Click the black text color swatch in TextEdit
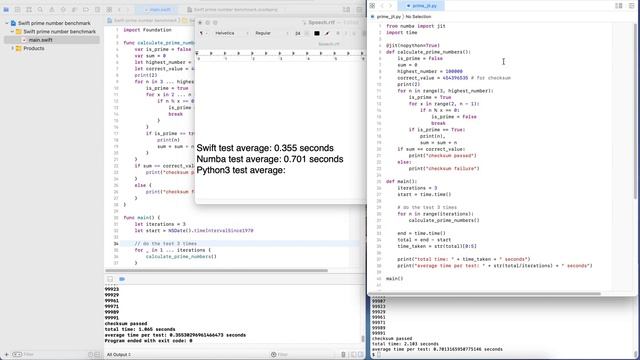Viewport: 640px width, 360px height. (317, 33)
